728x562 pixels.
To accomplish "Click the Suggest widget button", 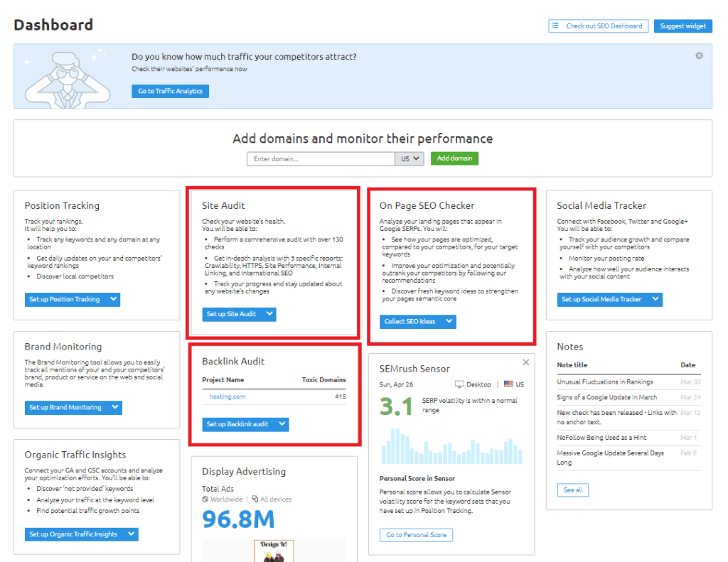I will pos(683,26).
